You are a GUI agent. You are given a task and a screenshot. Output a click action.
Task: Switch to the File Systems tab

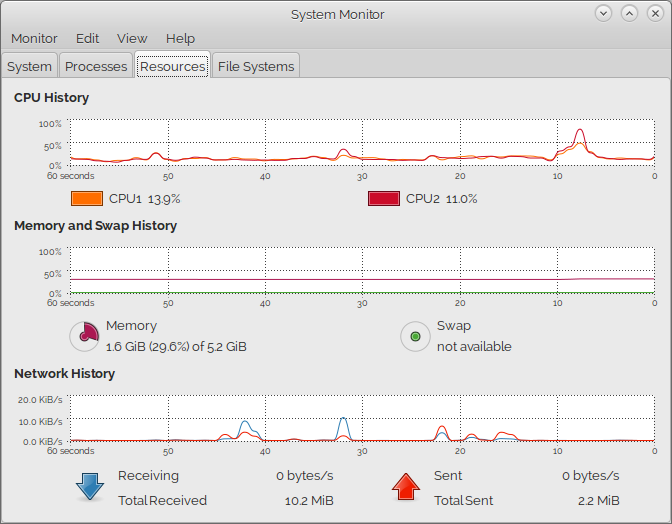click(x=256, y=66)
